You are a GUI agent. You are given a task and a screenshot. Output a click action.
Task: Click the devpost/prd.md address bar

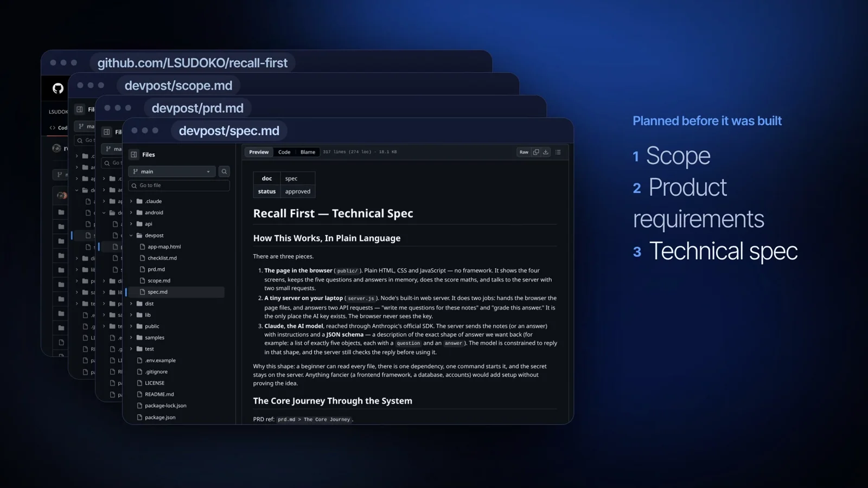(197, 108)
